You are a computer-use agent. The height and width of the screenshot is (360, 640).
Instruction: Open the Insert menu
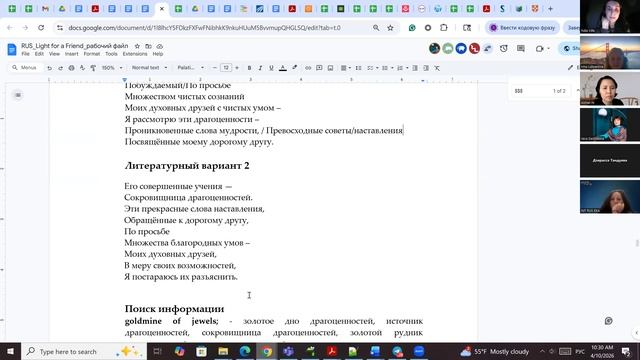(x=71, y=54)
